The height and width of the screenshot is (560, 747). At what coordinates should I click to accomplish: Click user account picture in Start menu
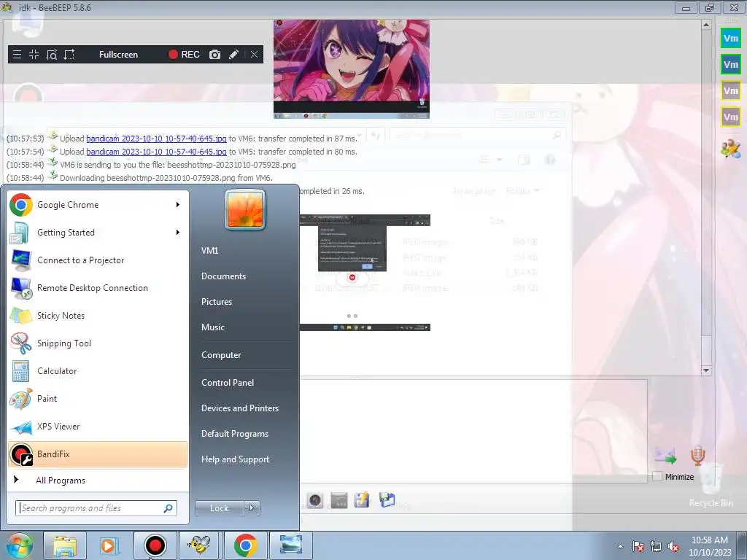click(x=245, y=209)
